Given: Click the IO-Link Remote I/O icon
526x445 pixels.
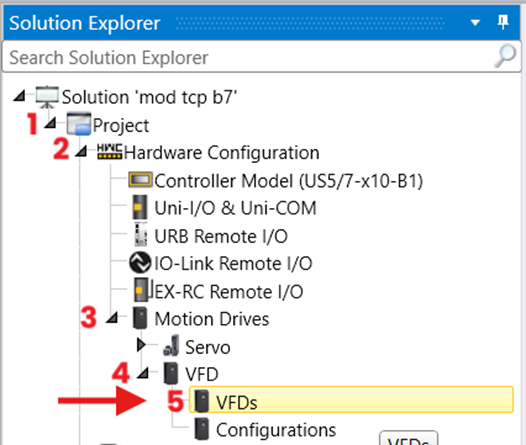Looking at the screenshot, I should coord(140,262).
